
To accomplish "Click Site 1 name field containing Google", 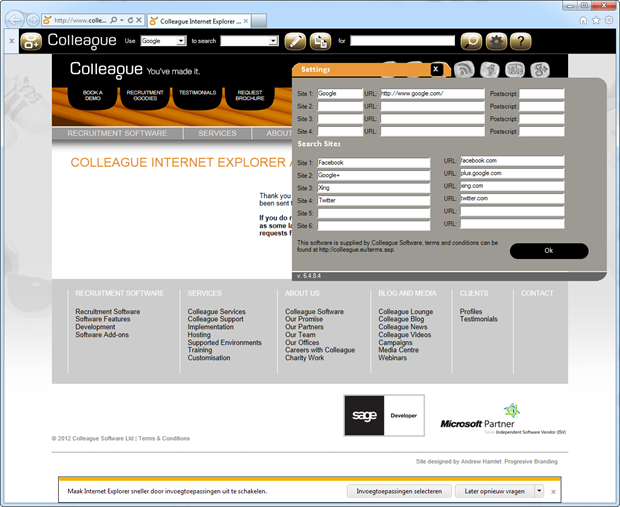I will pos(340,94).
